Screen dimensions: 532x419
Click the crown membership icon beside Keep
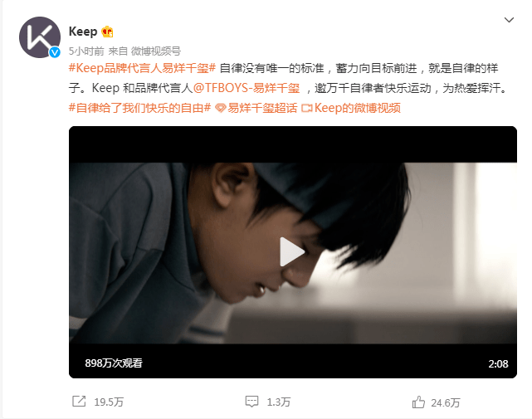tap(107, 32)
